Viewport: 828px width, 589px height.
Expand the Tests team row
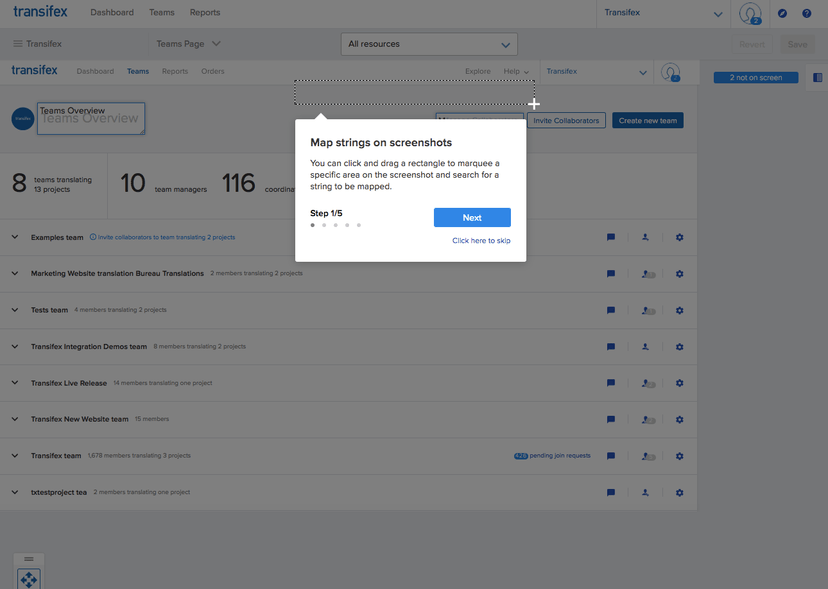(x=15, y=310)
